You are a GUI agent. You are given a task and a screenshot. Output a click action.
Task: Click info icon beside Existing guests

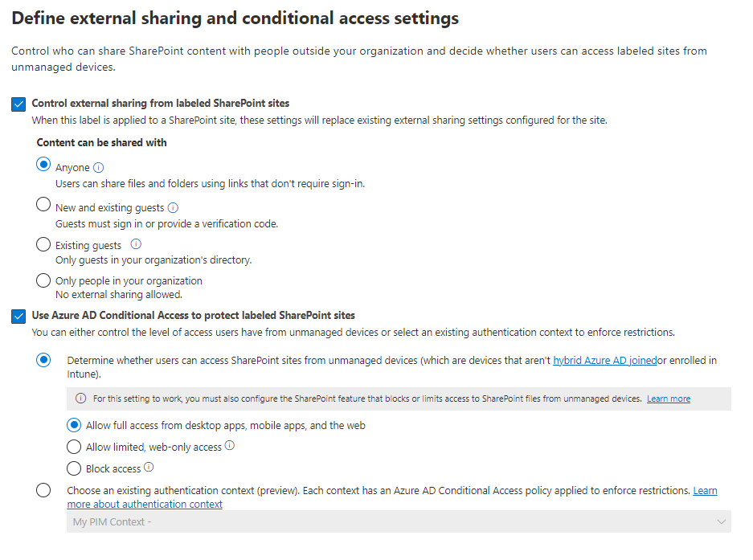(136, 245)
